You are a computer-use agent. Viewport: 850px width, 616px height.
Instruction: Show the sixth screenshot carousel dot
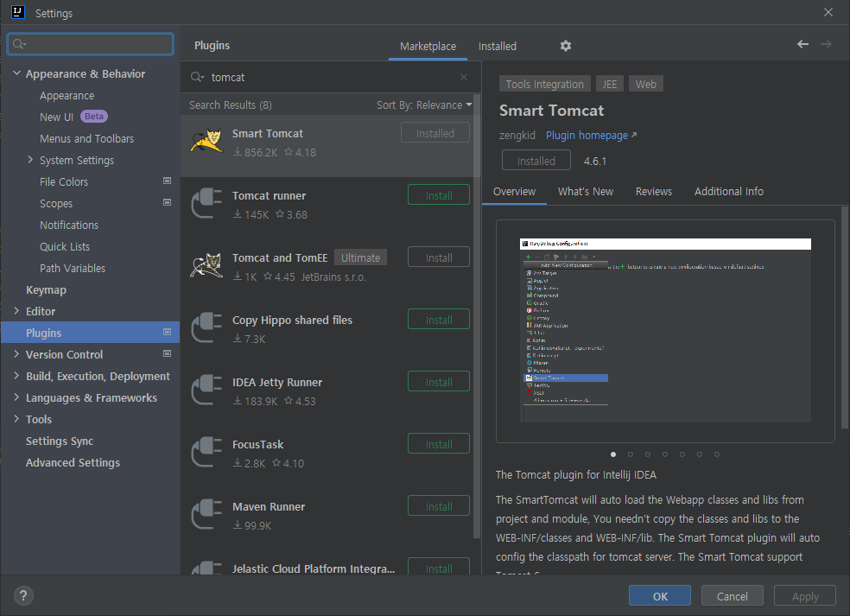tap(700, 454)
